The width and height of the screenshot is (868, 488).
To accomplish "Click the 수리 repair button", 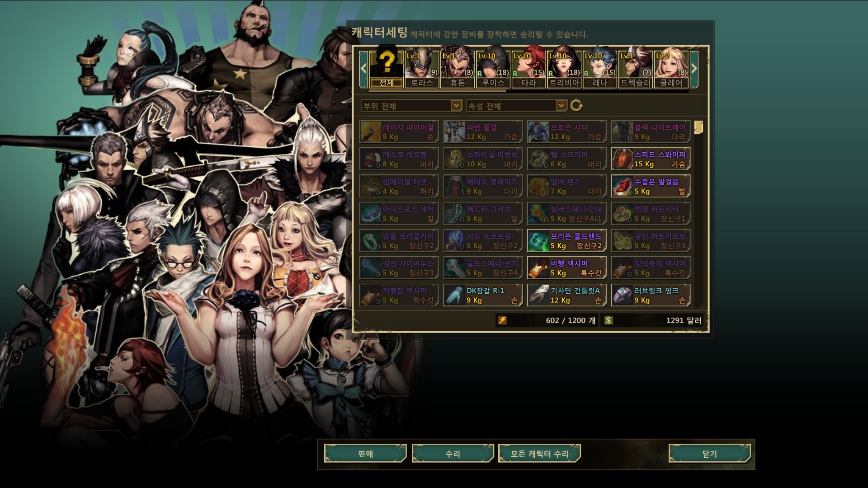I will coord(453,454).
